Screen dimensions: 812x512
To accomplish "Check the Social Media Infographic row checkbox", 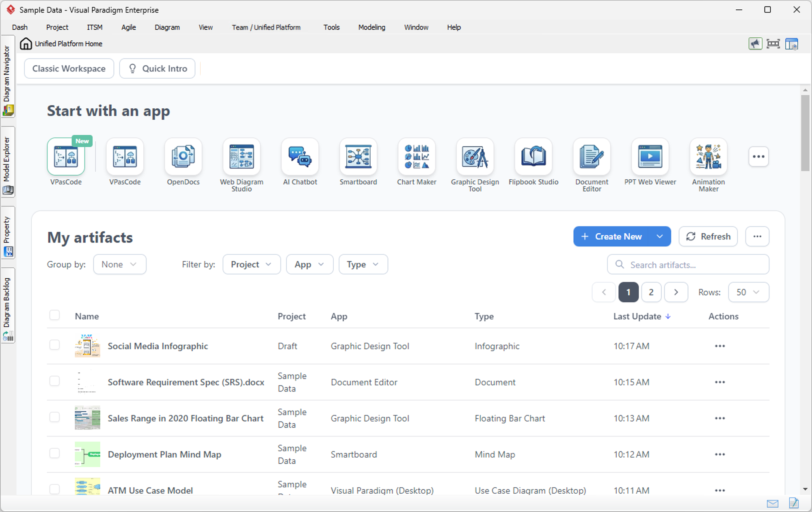I will [54, 345].
